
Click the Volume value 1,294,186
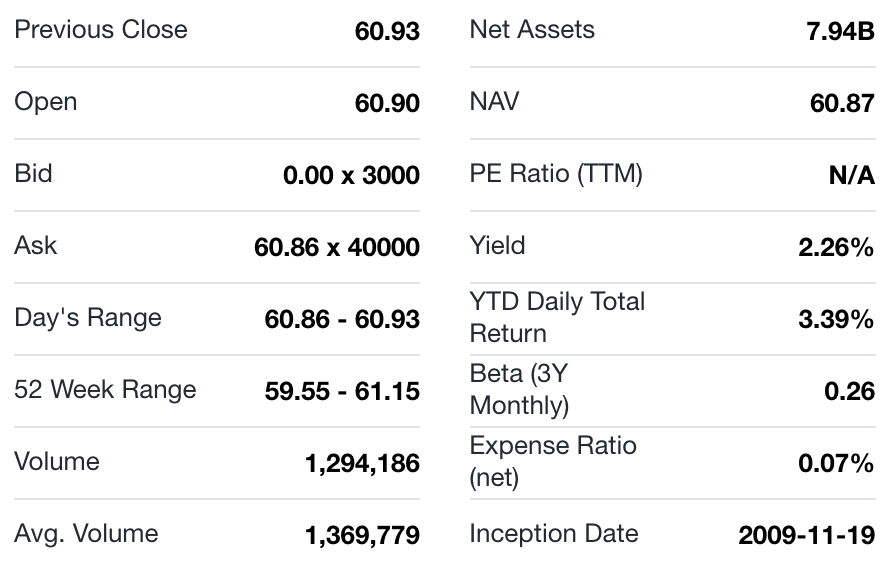click(x=362, y=464)
